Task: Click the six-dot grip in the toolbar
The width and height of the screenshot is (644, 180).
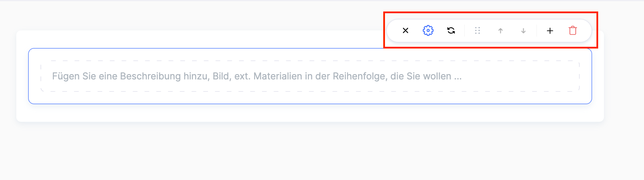Action: 477,31
